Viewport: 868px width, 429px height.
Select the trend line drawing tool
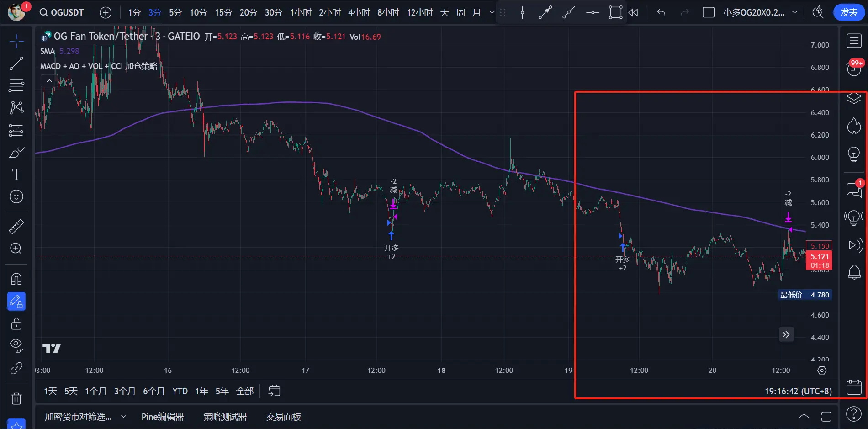[x=16, y=64]
